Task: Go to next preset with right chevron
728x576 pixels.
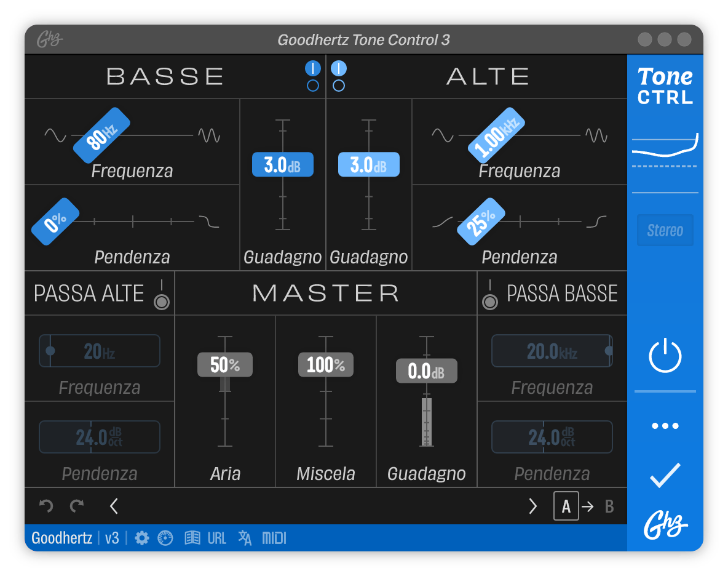Action: point(532,506)
